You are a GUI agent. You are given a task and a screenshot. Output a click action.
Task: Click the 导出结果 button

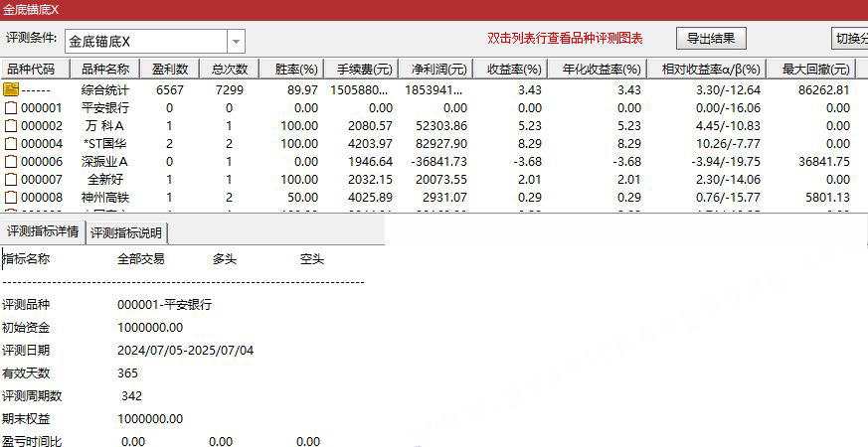click(711, 39)
